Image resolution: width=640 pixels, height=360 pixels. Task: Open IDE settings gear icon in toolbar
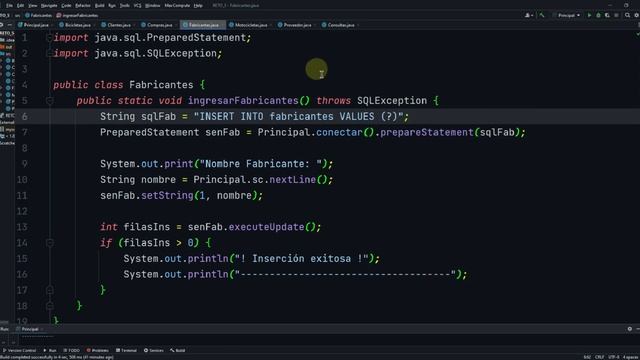(x=636, y=16)
